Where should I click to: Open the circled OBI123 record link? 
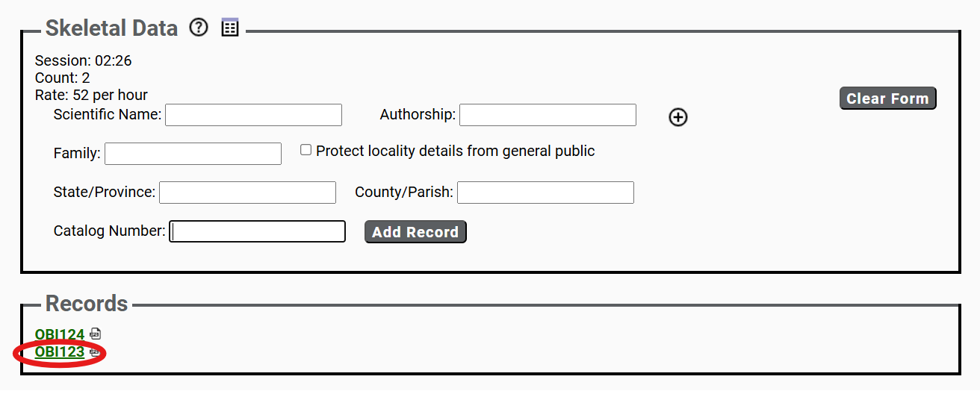pos(60,351)
